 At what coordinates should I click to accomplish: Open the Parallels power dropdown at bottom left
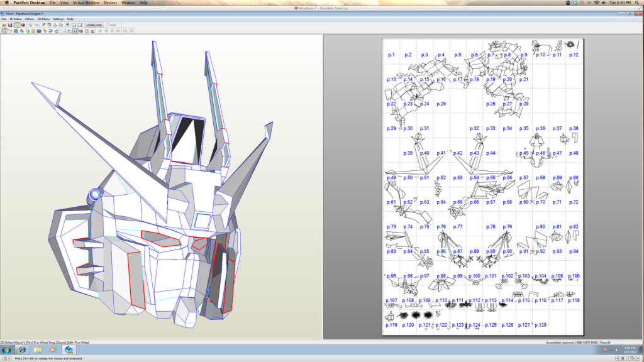(x=8, y=358)
